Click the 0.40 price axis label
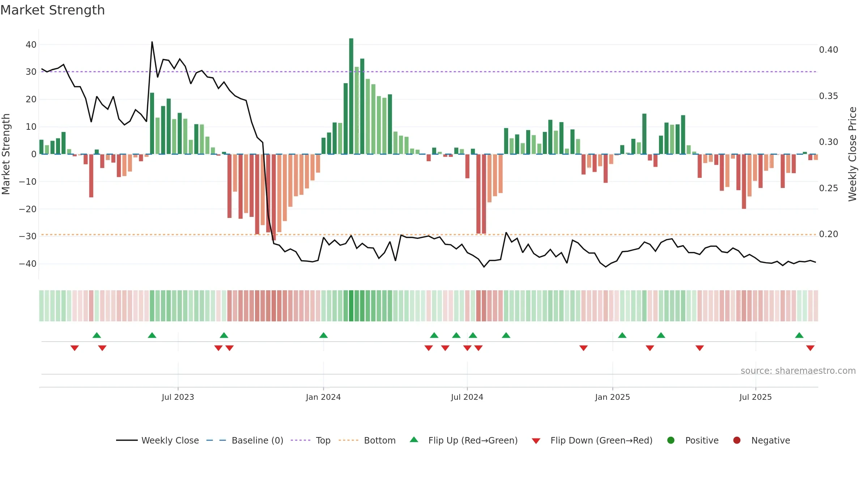Viewport: 868px width, 488px height. [x=829, y=50]
